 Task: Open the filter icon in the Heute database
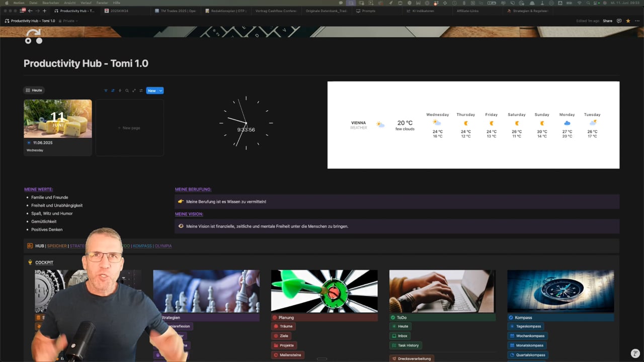[x=106, y=90]
